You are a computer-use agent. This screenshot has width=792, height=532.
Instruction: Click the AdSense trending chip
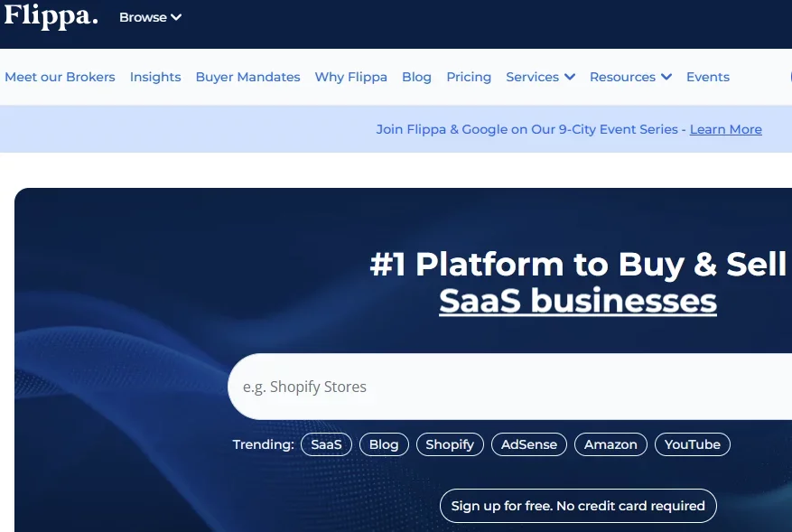(x=528, y=443)
